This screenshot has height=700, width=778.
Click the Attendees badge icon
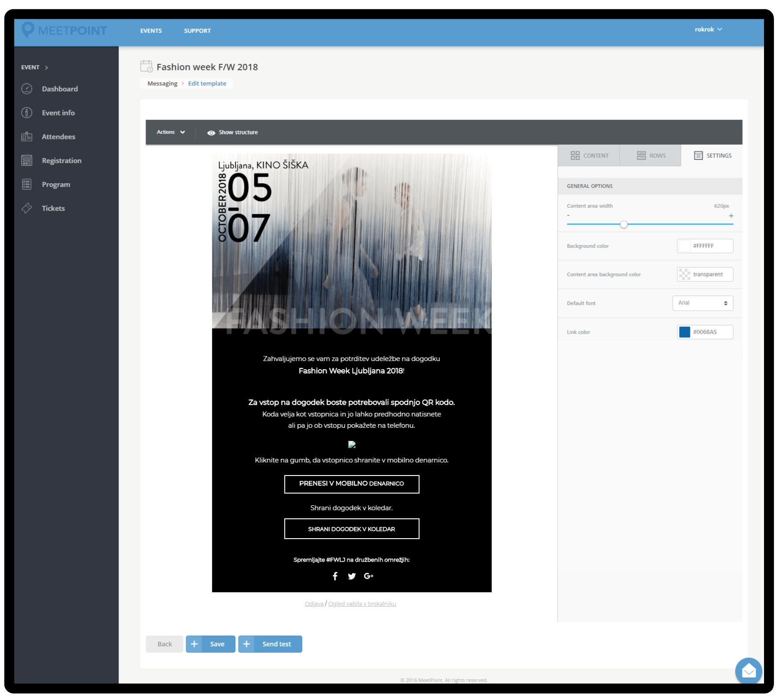tap(27, 137)
